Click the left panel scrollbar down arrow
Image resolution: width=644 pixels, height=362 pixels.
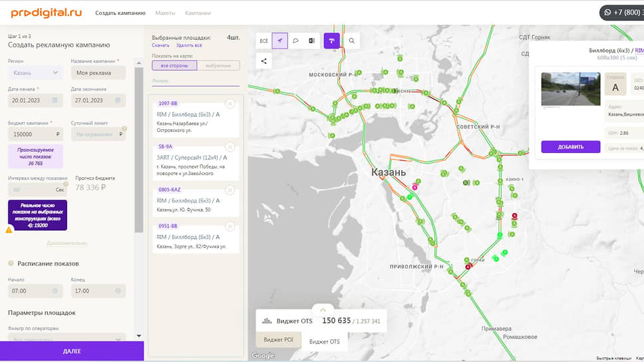(x=139, y=336)
